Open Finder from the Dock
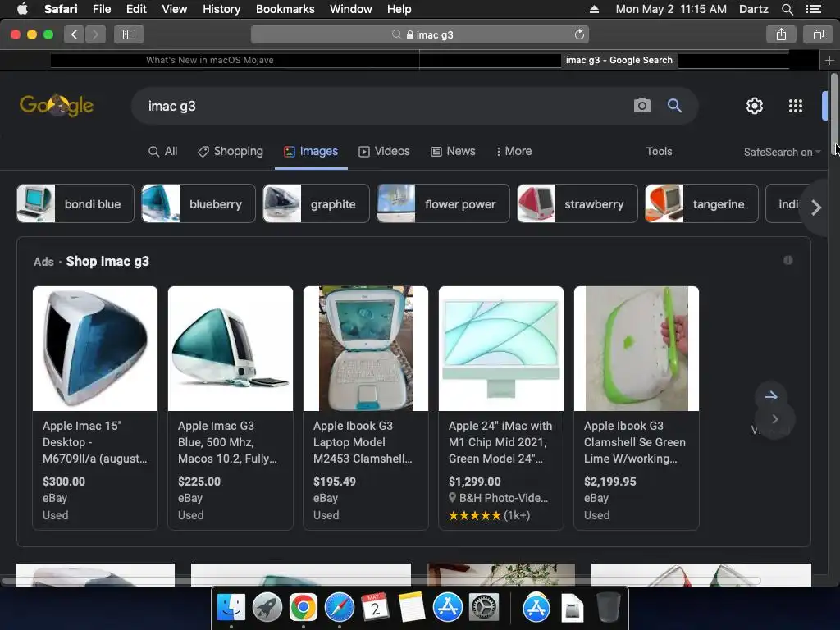840x630 pixels. (x=231, y=608)
